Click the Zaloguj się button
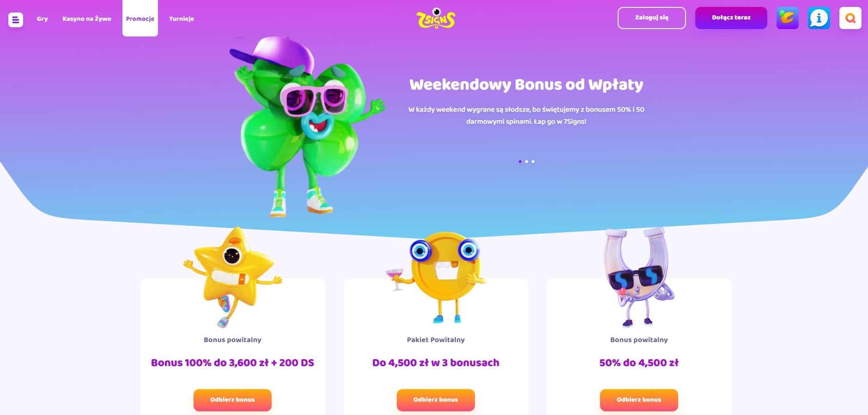This screenshot has width=868, height=415. click(x=652, y=18)
